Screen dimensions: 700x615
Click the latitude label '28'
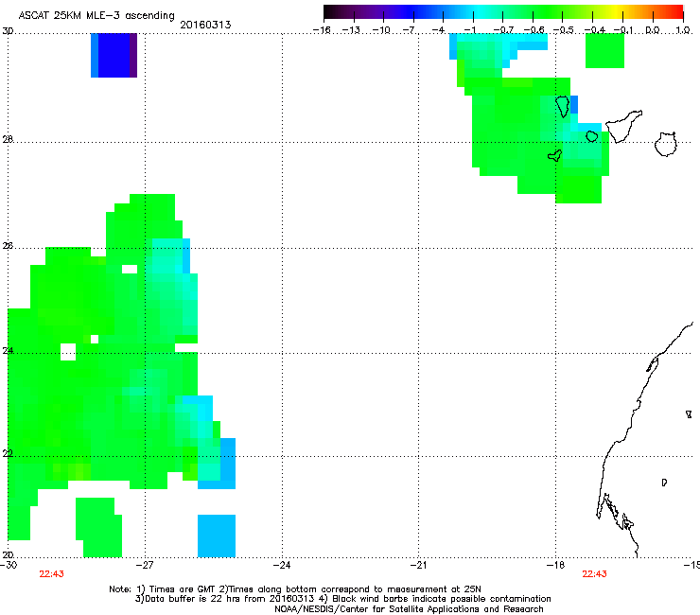coord(8,140)
